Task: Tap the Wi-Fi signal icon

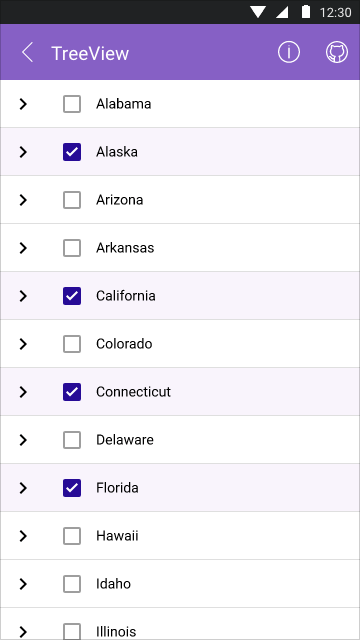Action: 258,12
